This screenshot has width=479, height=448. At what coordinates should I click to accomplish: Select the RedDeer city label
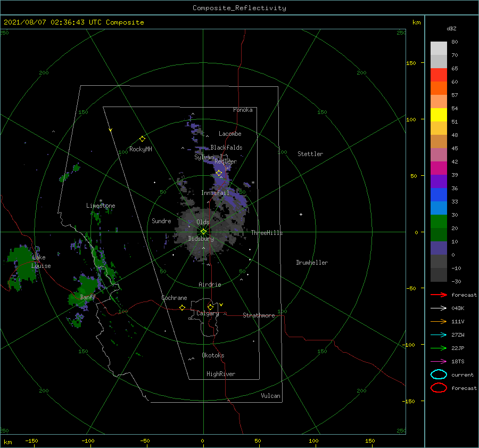(226, 161)
